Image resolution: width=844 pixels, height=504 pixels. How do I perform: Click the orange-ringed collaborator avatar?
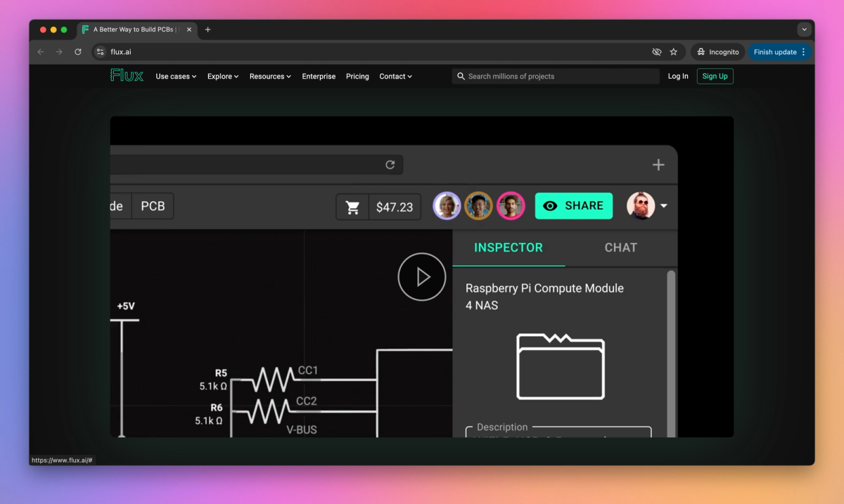pyautogui.click(x=478, y=206)
